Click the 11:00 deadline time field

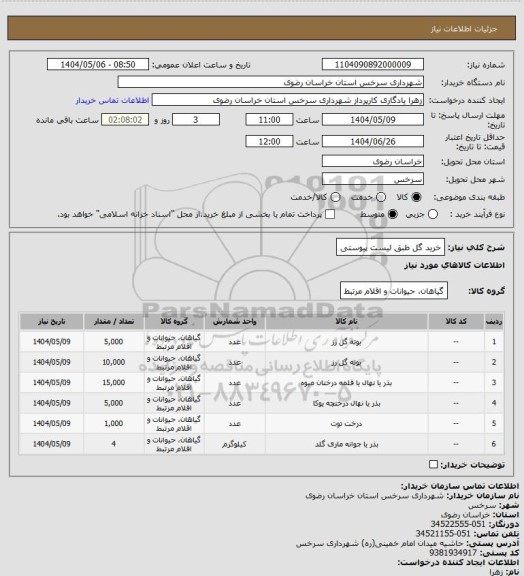269,120
